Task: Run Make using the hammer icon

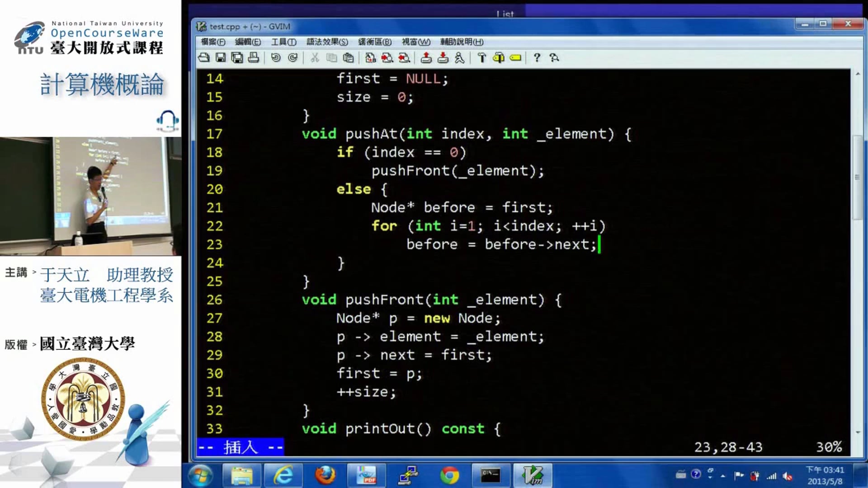Action: point(482,57)
